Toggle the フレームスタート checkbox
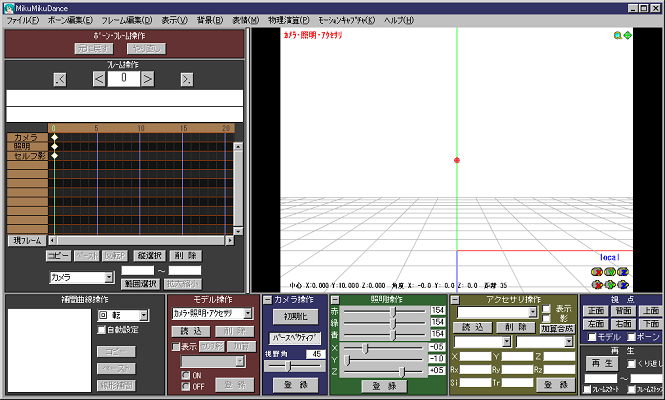This screenshot has width=665, height=400. click(x=587, y=389)
